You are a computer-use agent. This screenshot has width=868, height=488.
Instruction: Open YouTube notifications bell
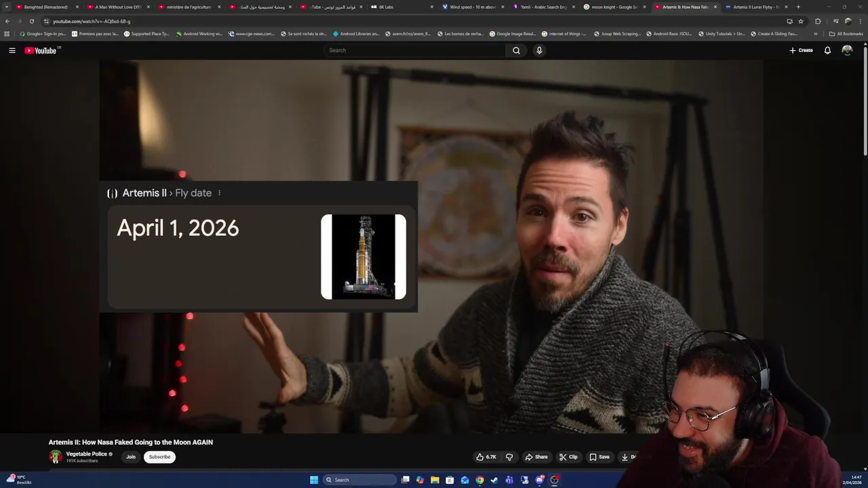827,50
